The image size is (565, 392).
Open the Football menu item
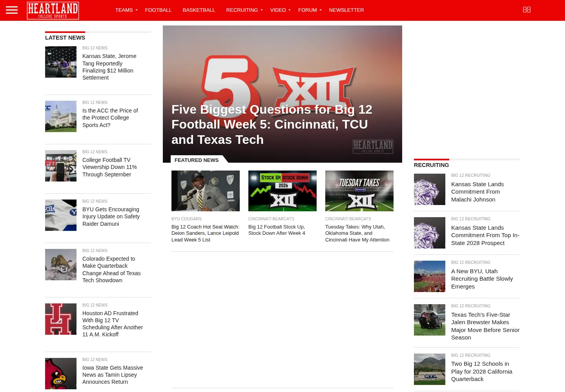point(158,10)
